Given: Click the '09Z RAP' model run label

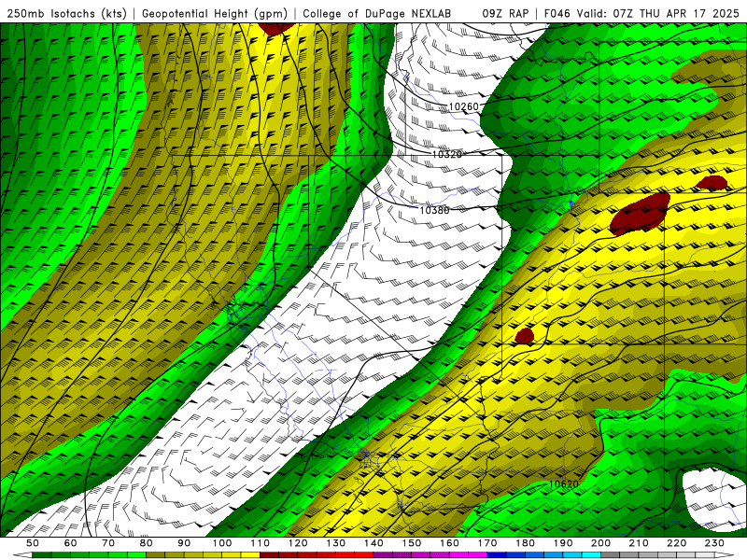Looking at the screenshot, I should (505, 13).
